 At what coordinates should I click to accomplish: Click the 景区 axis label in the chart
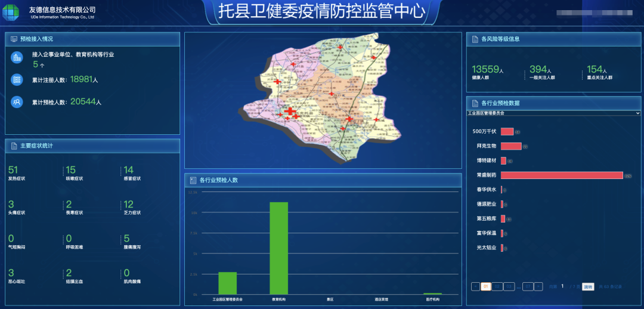pos(330,299)
